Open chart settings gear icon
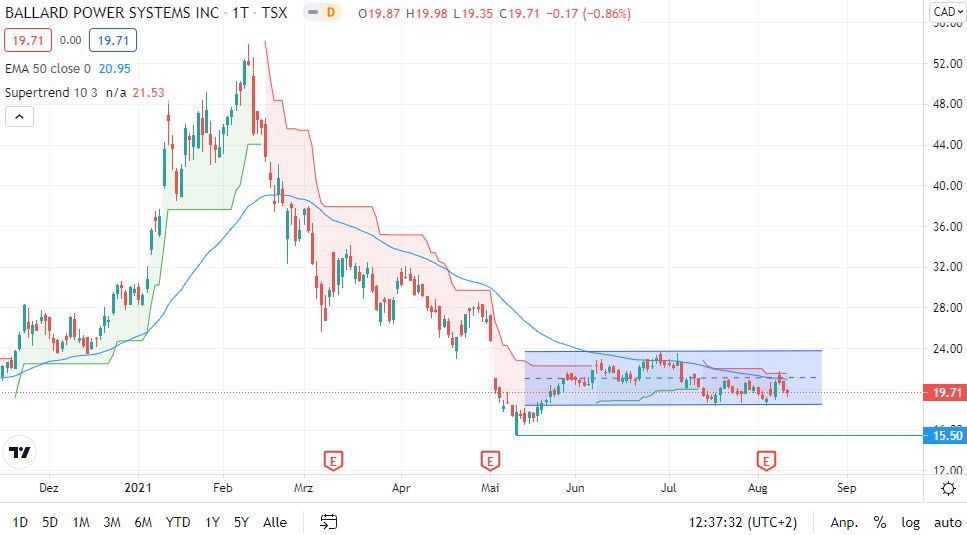 click(948, 488)
